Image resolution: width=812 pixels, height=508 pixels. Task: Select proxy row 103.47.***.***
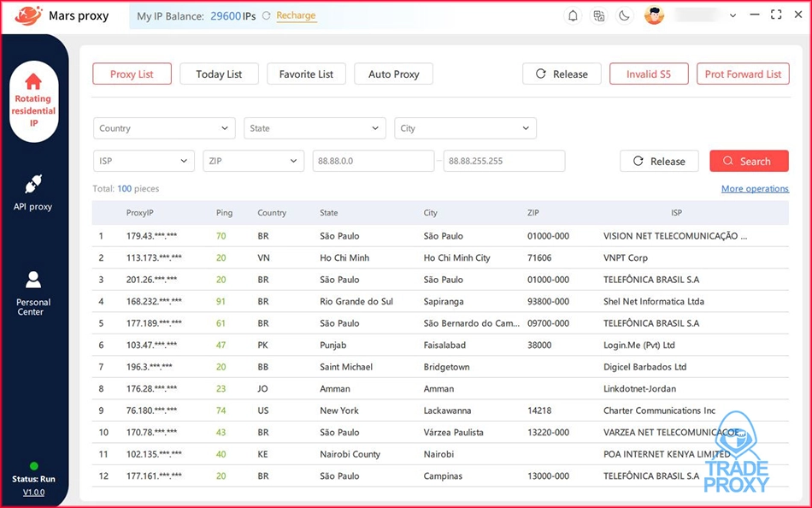[x=440, y=345]
